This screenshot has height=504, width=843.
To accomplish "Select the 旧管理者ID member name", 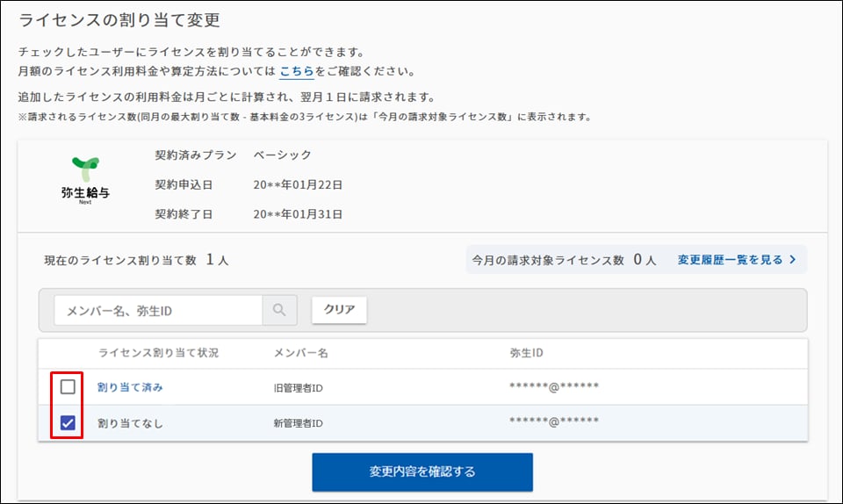I will coord(299,387).
